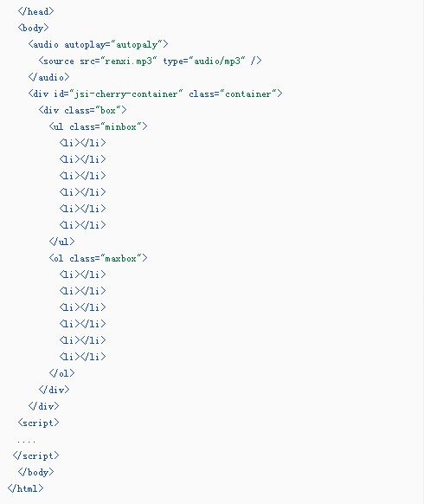This screenshot has width=424, height=504.
Task: Click the ol class maxbox line
Action: 98,258
